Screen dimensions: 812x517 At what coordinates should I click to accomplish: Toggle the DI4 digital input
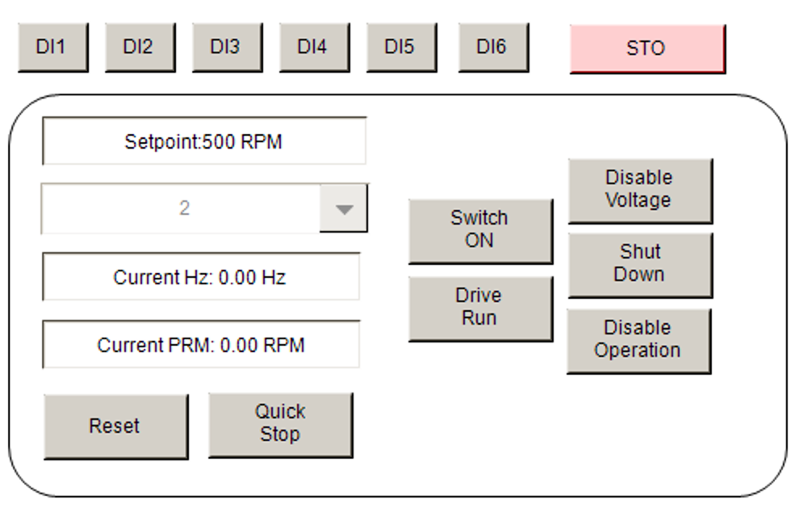pos(314,47)
